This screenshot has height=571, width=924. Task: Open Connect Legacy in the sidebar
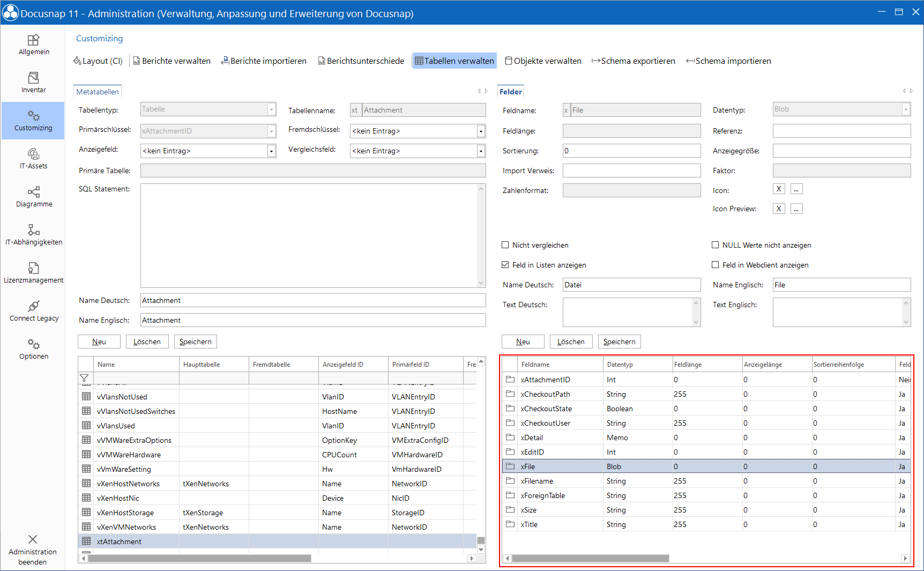pos(33,311)
